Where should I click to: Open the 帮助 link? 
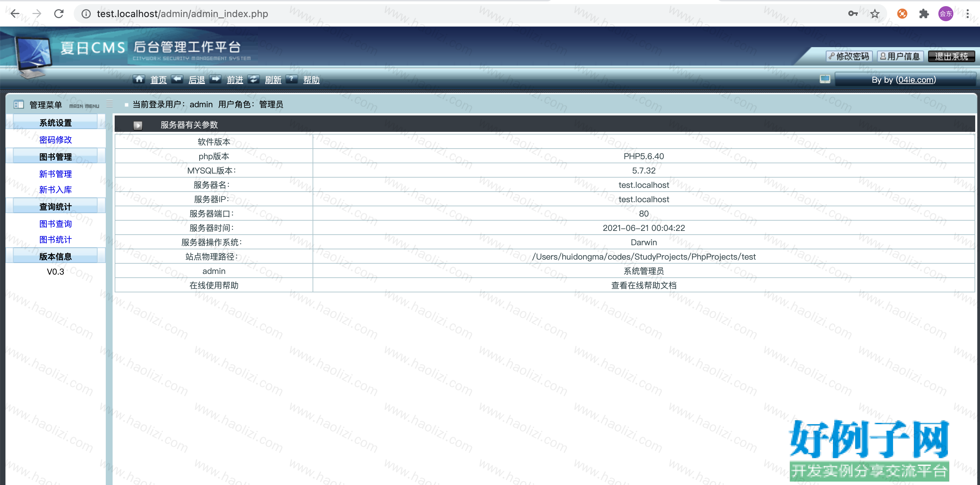pyautogui.click(x=311, y=80)
